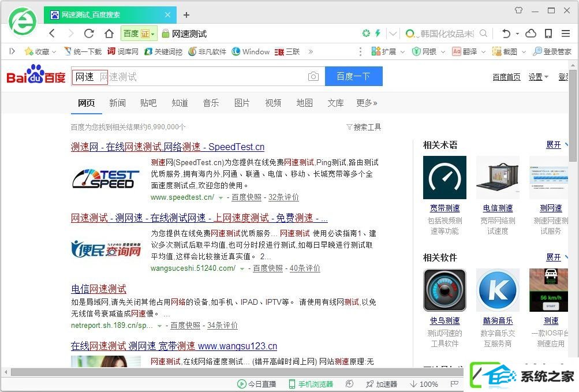The image size is (579, 392).
Task: Click the mobile device icon in toolbar
Action: pos(548,33)
